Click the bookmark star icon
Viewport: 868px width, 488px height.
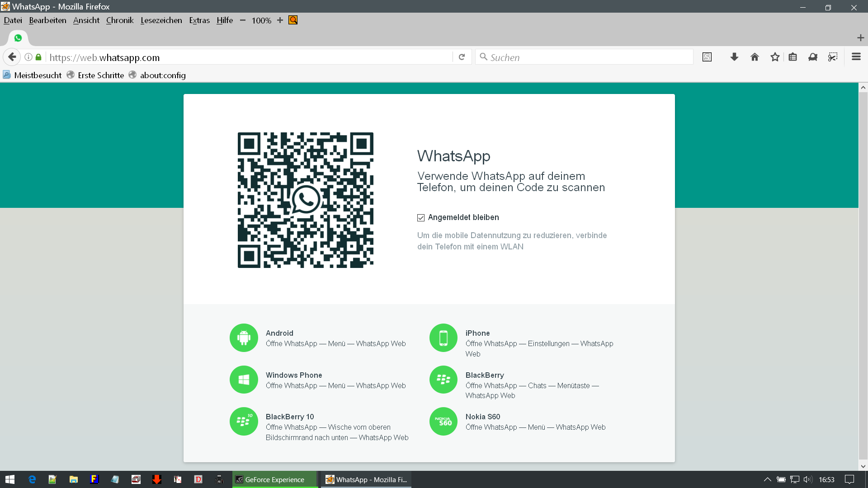[x=775, y=57]
